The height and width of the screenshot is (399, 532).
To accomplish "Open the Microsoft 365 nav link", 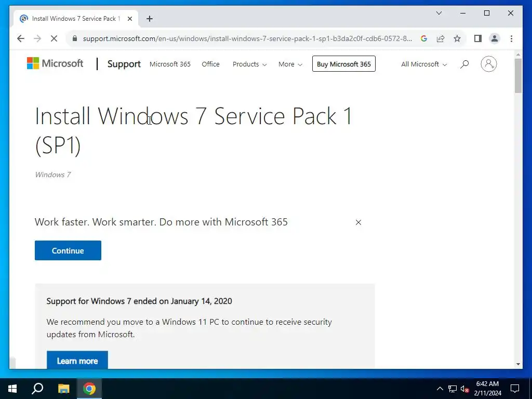I will (x=170, y=64).
